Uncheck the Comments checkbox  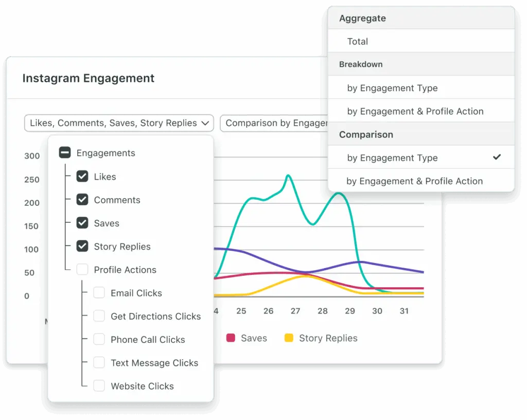point(82,200)
